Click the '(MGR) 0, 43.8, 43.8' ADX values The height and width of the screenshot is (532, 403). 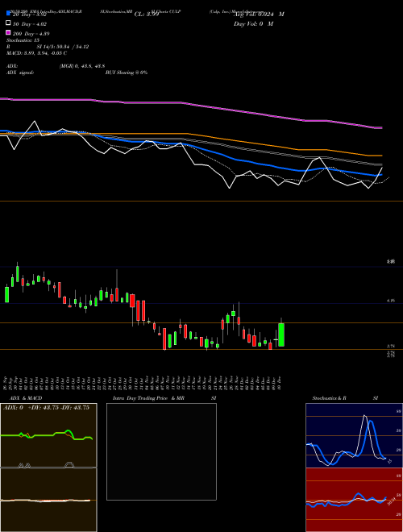click(x=82, y=66)
